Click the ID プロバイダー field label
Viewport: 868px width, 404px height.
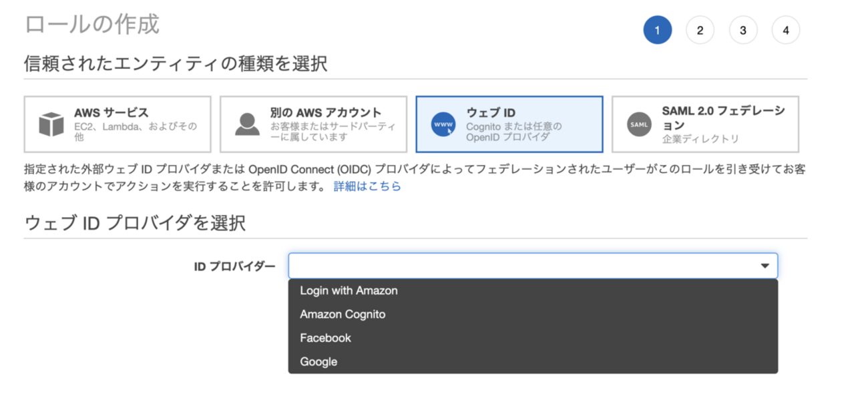[234, 266]
